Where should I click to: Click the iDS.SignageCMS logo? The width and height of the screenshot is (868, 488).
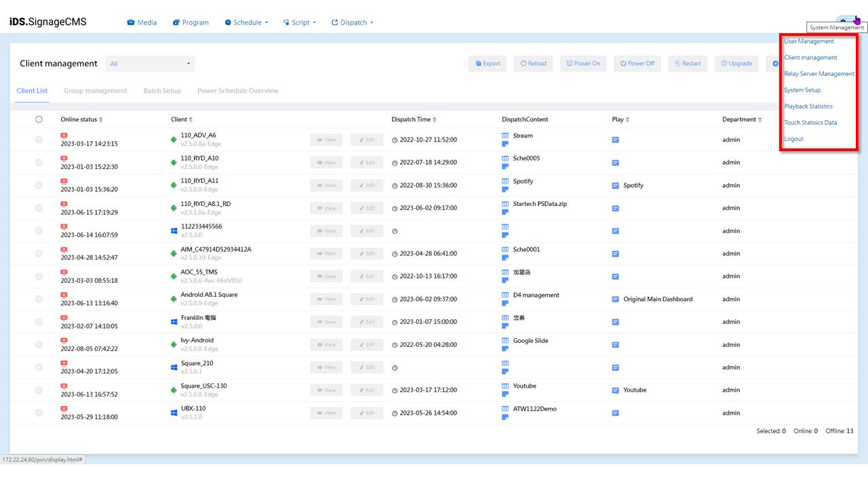[x=48, y=22]
